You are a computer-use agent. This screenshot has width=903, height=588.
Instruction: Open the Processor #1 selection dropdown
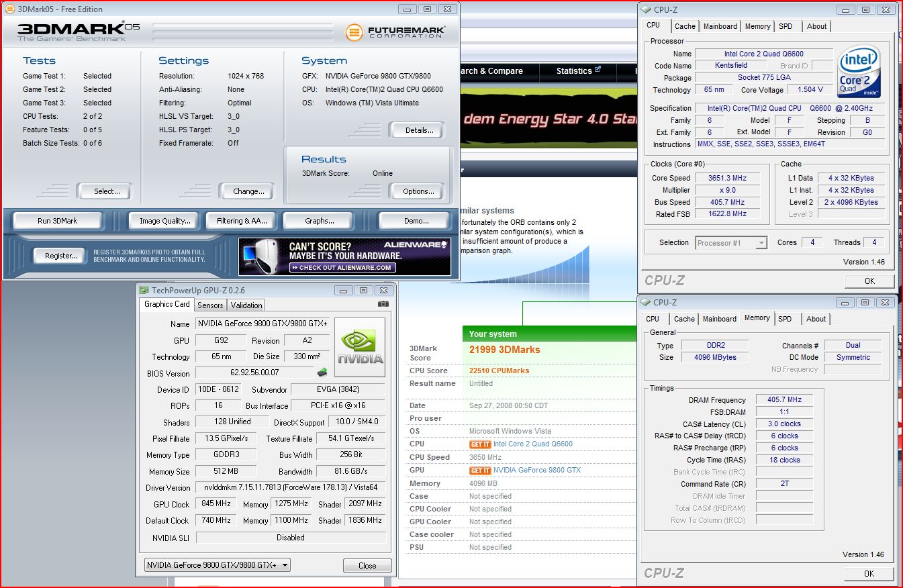[731, 243]
